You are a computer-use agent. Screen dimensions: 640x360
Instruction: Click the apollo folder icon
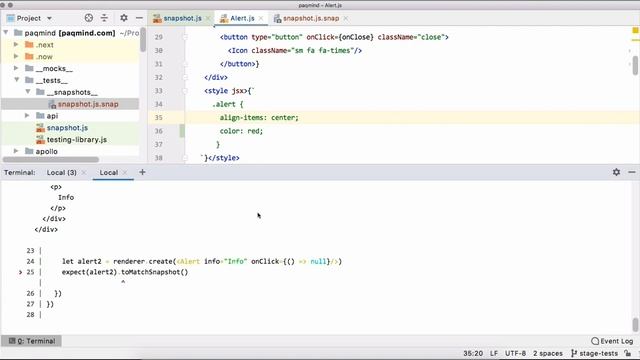29,151
